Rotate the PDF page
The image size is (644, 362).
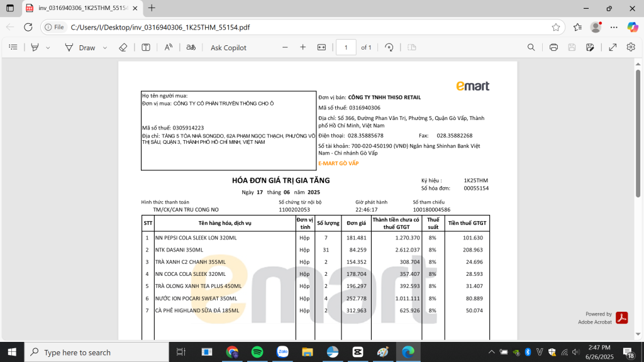click(x=389, y=48)
